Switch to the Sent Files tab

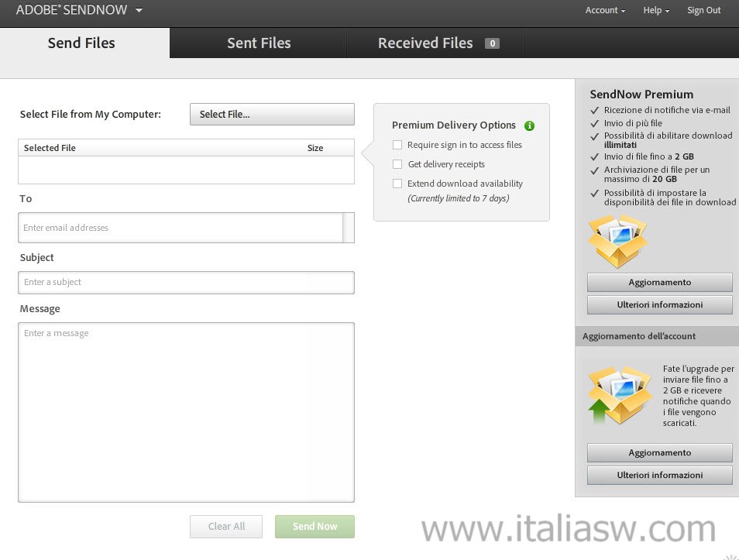(259, 43)
